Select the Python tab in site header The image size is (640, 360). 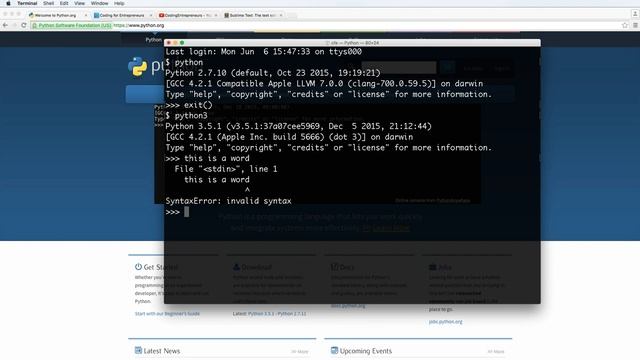[153, 40]
